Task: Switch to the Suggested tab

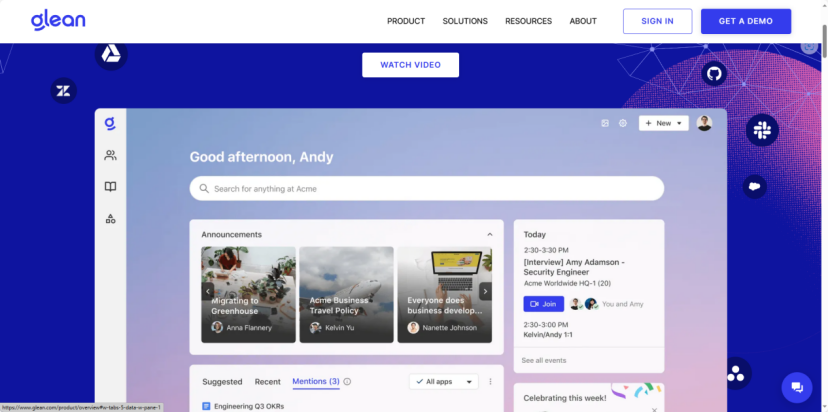Action: coord(222,381)
